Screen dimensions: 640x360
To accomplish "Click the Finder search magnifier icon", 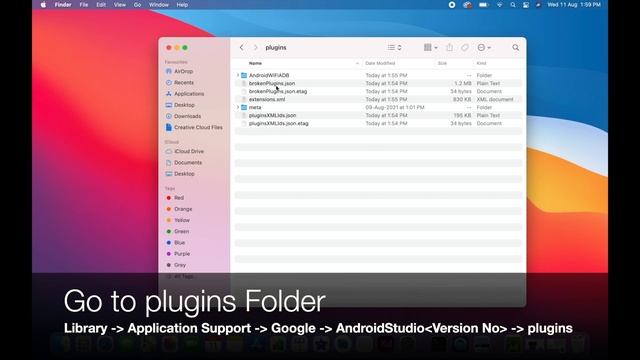I will (x=516, y=47).
